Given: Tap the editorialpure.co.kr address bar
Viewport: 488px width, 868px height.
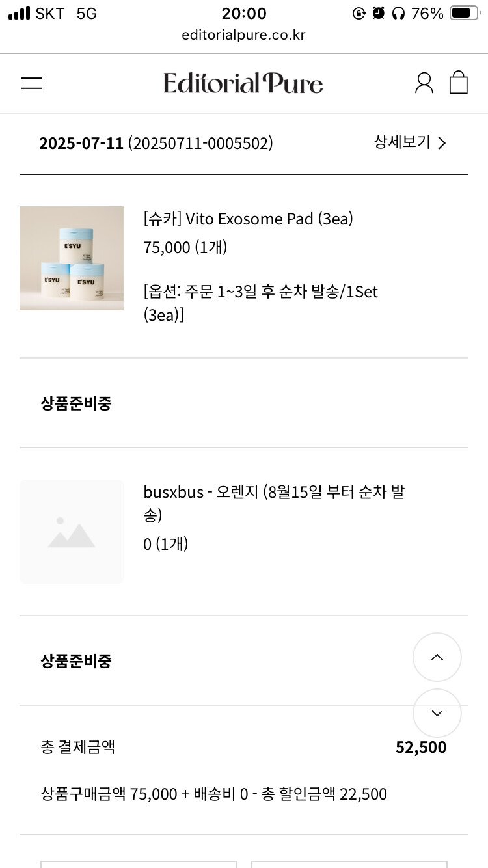Looking at the screenshot, I should tap(243, 35).
